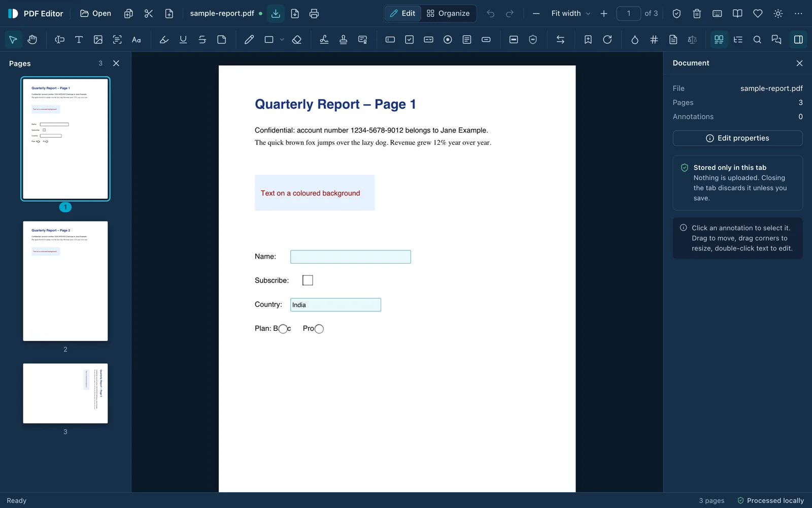This screenshot has width=812, height=508.
Task: Select the arrow selection tool
Action: [x=13, y=40]
